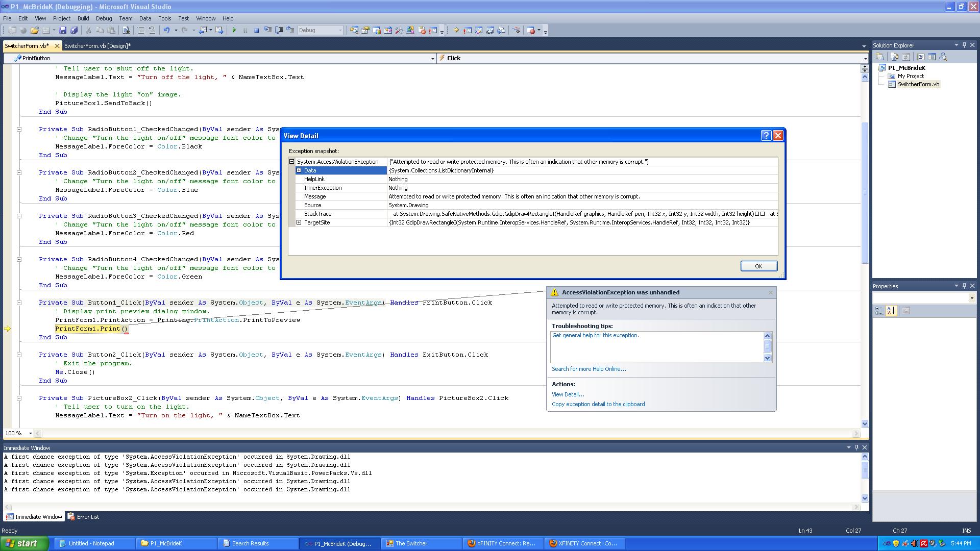This screenshot has height=551, width=980.
Task: Save the file with the floppy disk icon
Action: (x=62, y=30)
